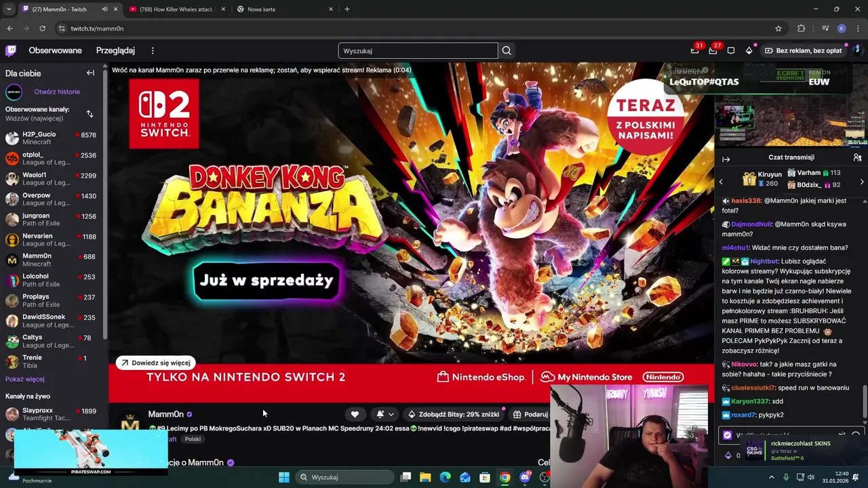Expand browser tab search chevron

(9, 9)
